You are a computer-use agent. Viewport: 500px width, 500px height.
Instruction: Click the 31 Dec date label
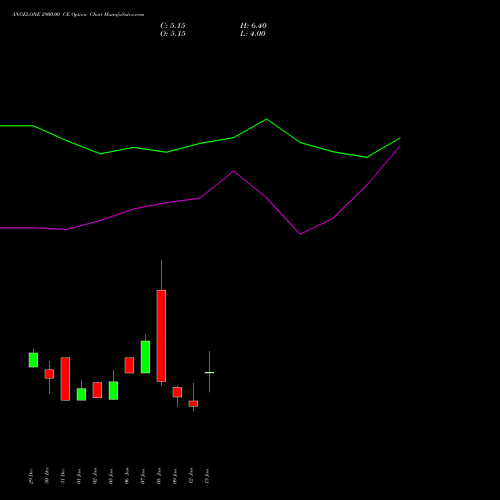(63, 476)
